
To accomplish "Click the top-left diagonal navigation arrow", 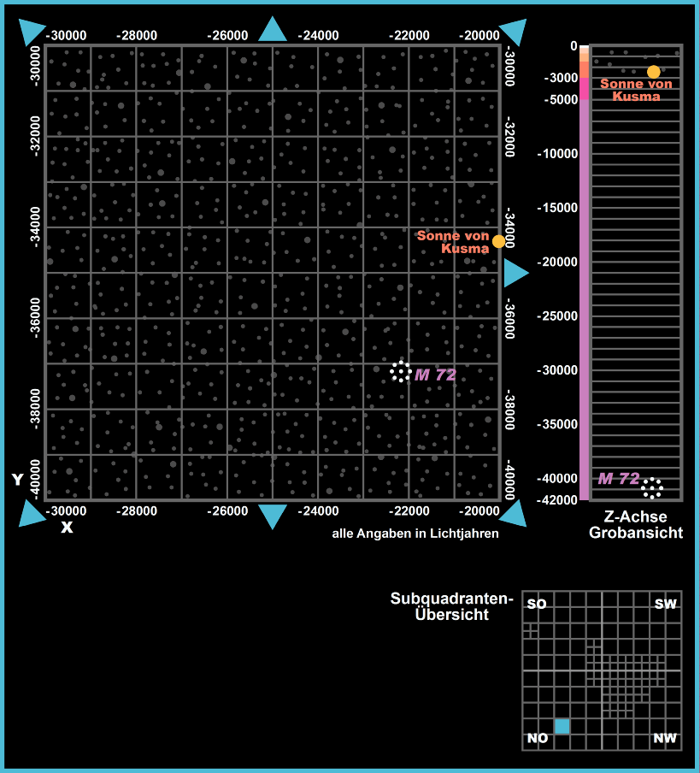I will click(31, 31).
